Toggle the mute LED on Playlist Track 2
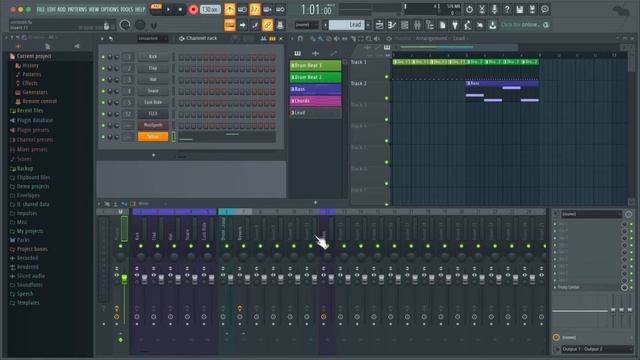Screen dimensions: 640x360 (x=387, y=98)
